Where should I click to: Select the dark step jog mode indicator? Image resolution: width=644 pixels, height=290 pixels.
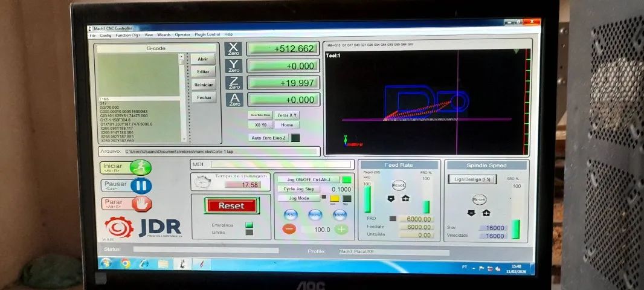tap(347, 198)
